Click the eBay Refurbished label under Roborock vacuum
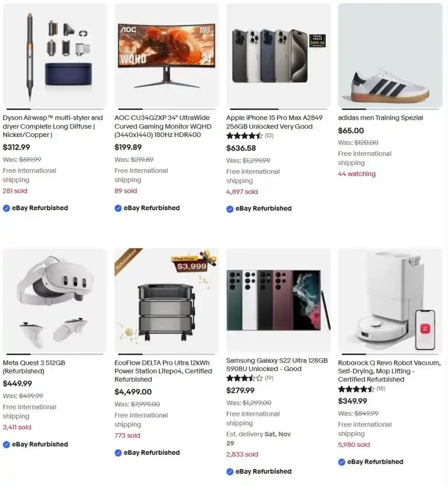The image size is (448, 487). tap(375, 462)
